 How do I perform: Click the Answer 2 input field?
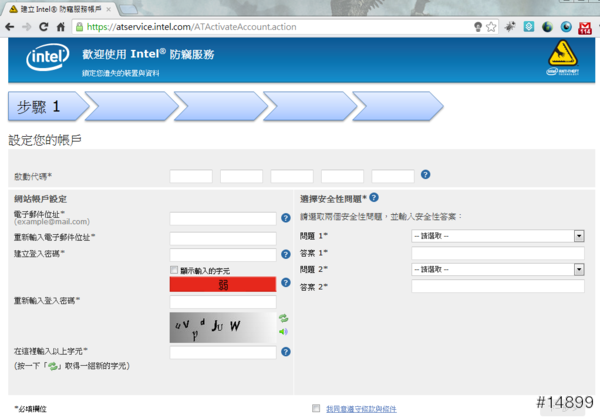point(498,286)
